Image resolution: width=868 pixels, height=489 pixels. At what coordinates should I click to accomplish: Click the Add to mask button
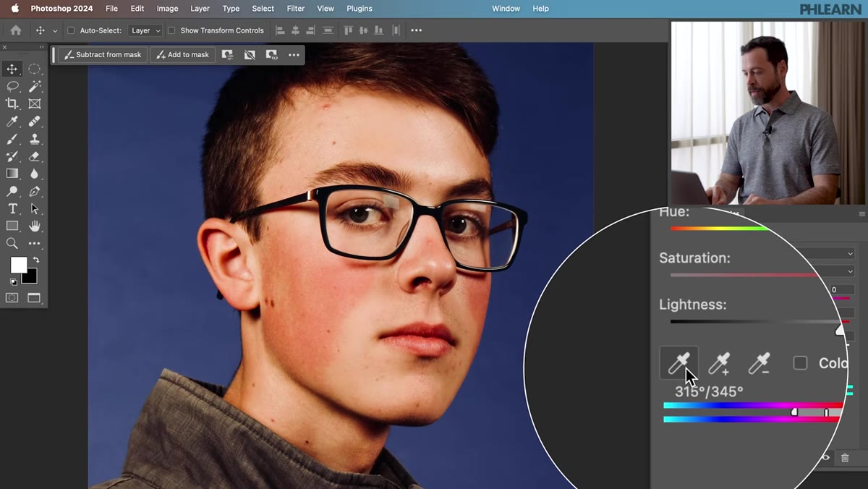coord(182,55)
